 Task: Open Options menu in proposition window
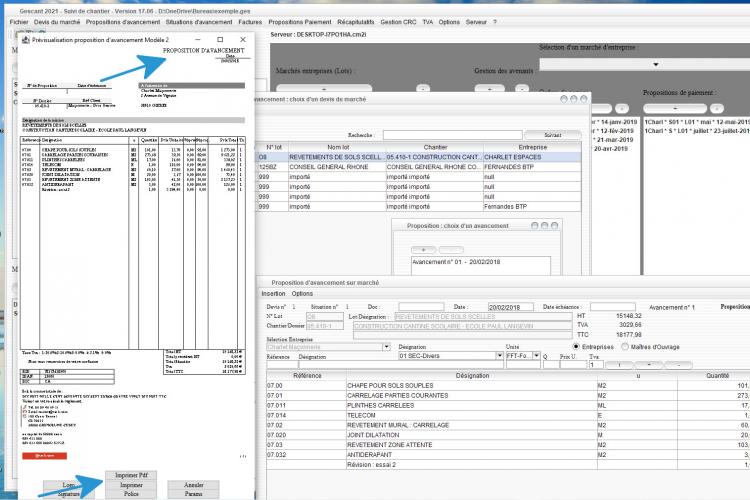(302, 294)
